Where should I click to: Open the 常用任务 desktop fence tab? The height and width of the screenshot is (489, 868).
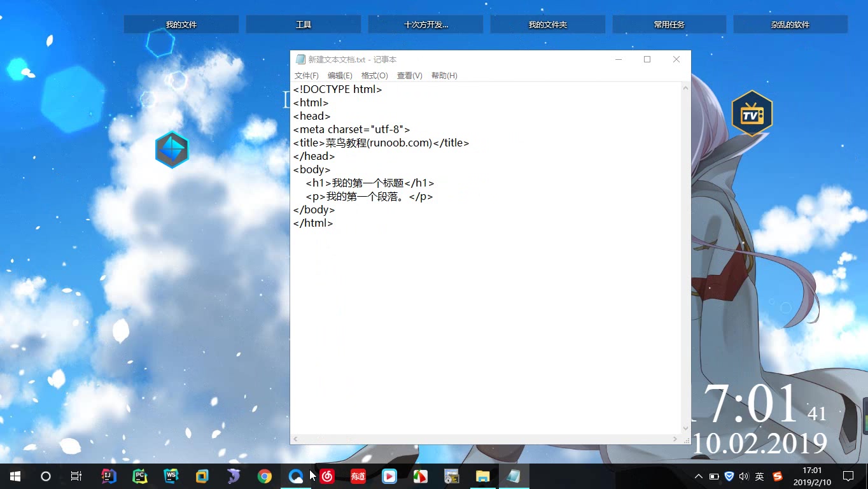pyautogui.click(x=669, y=24)
